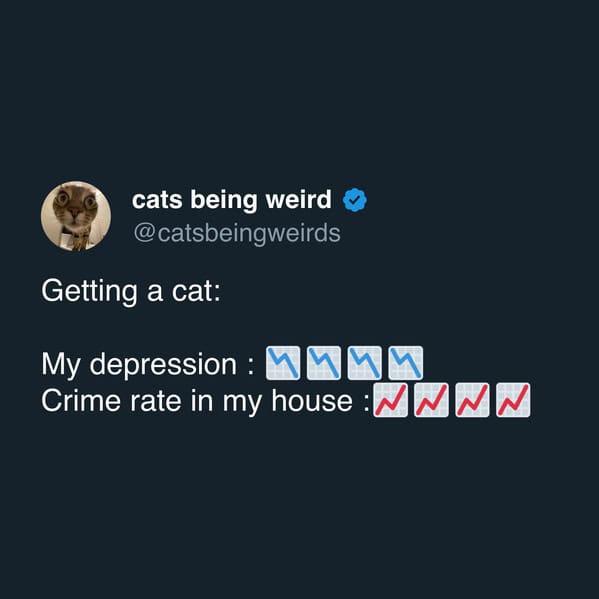This screenshot has height=599, width=599.
Task: Click the word "in" on the crime line
Action: coord(201,401)
